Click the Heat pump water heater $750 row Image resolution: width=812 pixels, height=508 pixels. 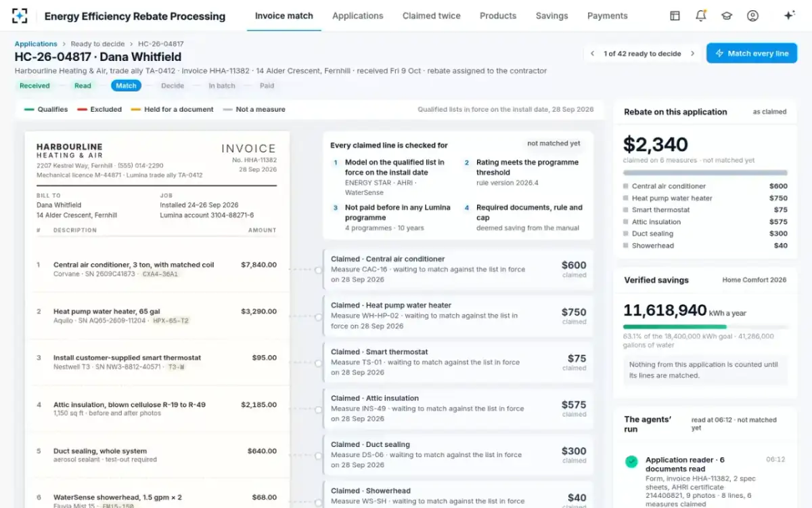pos(705,198)
